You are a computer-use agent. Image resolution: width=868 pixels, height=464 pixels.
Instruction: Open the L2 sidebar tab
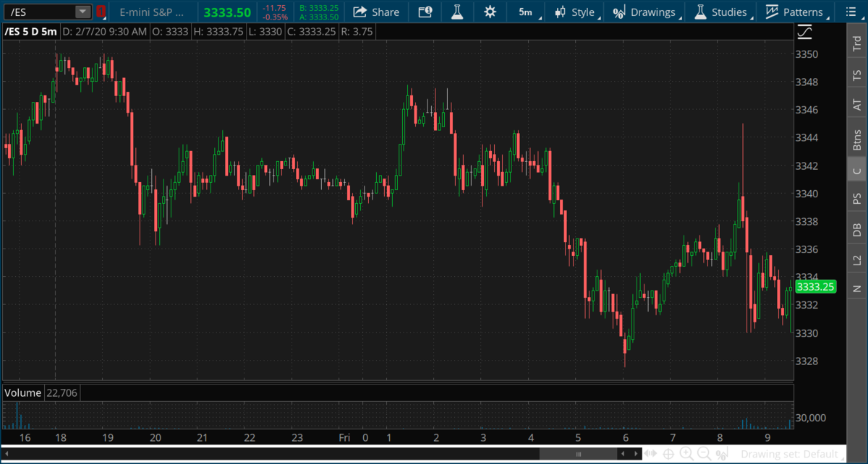pyautogui.click(x=857, y=259)
